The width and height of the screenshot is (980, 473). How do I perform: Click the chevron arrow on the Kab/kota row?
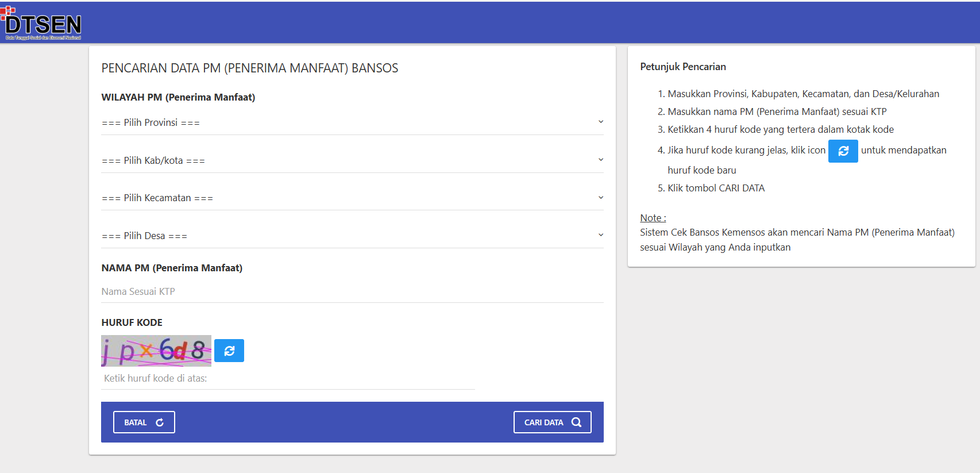[x=600, y=160]
